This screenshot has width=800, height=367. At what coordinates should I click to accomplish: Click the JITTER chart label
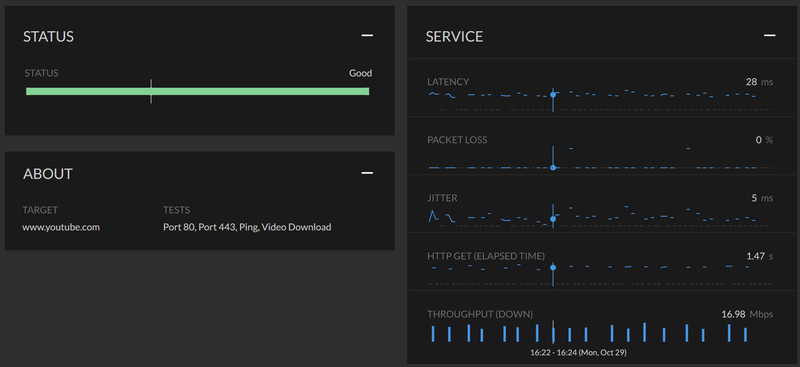[x=442, y=198]
